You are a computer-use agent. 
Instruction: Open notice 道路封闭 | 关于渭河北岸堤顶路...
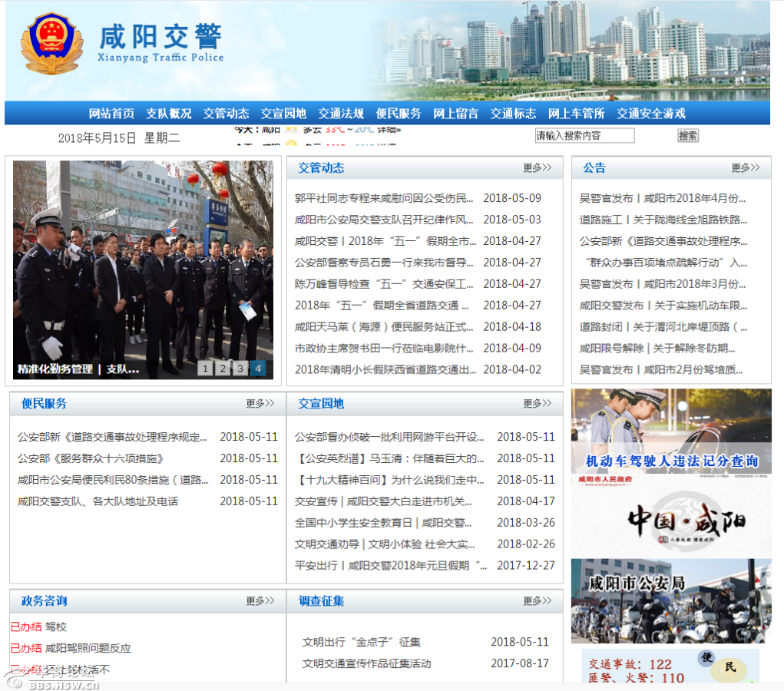663,327
